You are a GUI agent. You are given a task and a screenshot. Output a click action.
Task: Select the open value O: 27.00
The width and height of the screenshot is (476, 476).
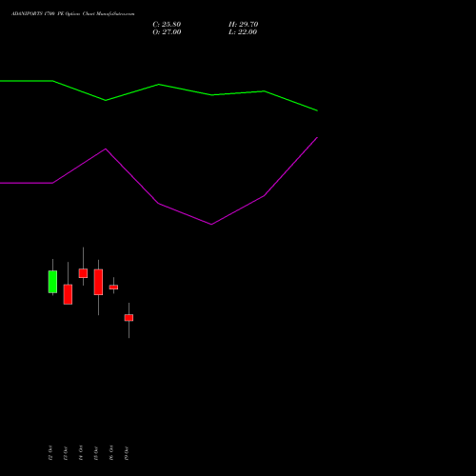click(167, 32)
